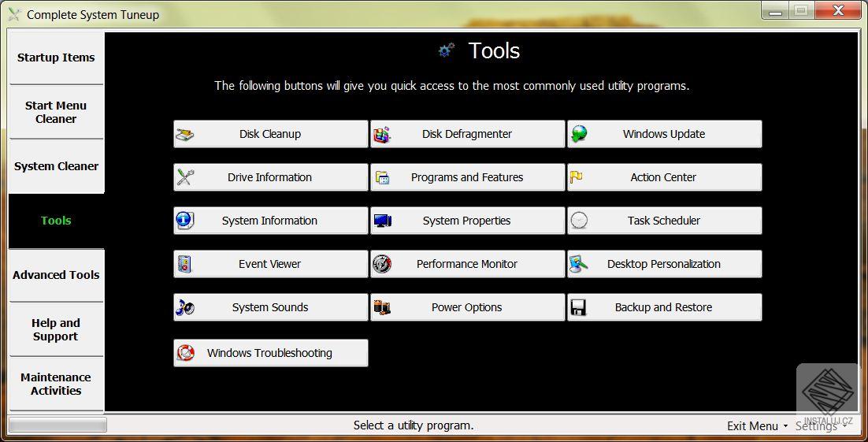Open Power Options via its label
Screen dimensions: 868x442
coord(466,307)
